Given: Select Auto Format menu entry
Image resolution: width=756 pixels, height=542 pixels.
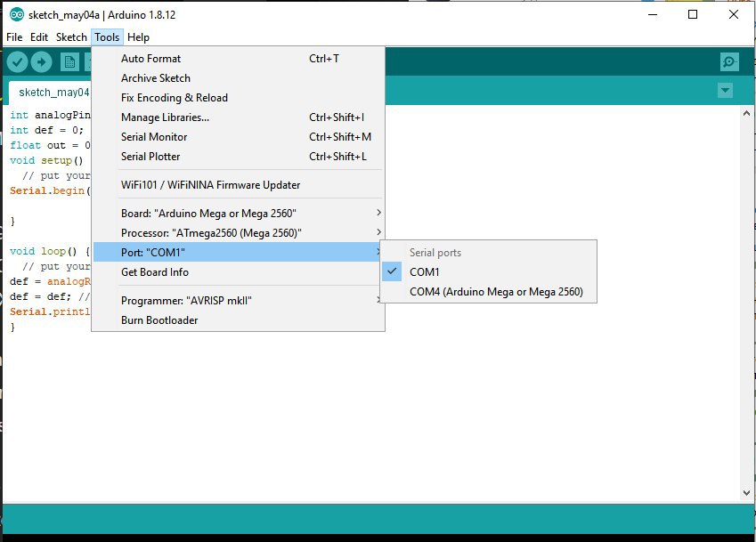Looking at the screenshot, I should point(239,59).
